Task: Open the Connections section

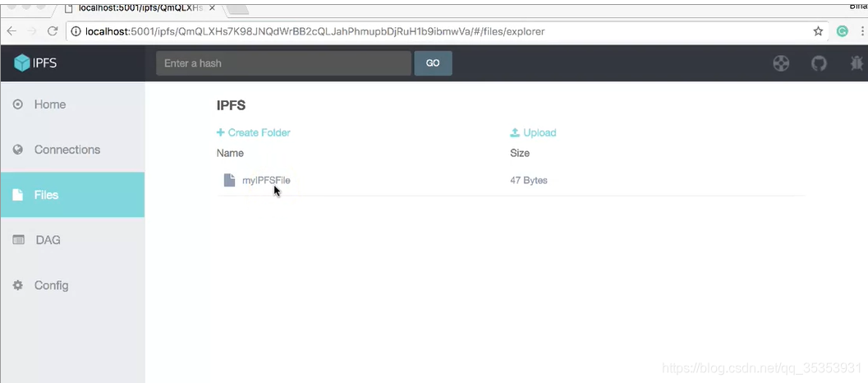Action: [72, 150]
